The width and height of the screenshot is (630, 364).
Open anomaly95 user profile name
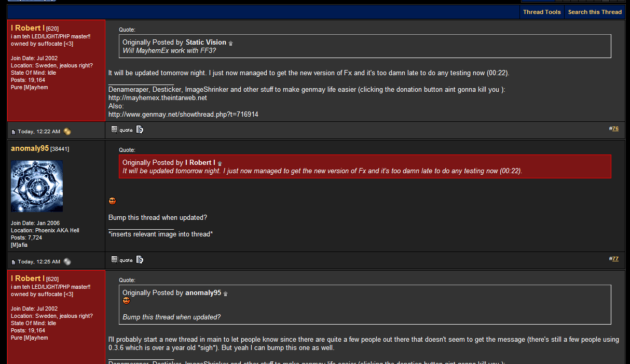30,148
